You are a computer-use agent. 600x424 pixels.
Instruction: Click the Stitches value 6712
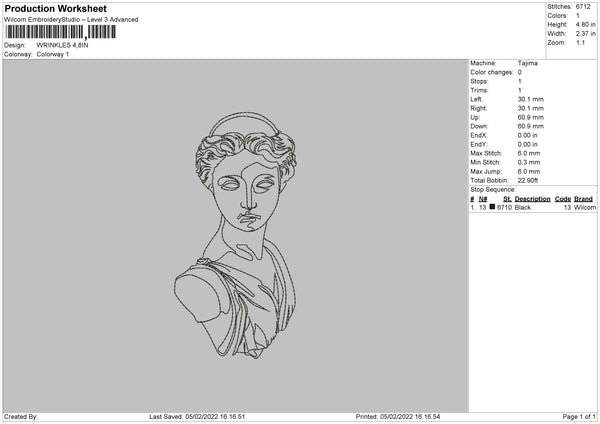pos(583,7)
